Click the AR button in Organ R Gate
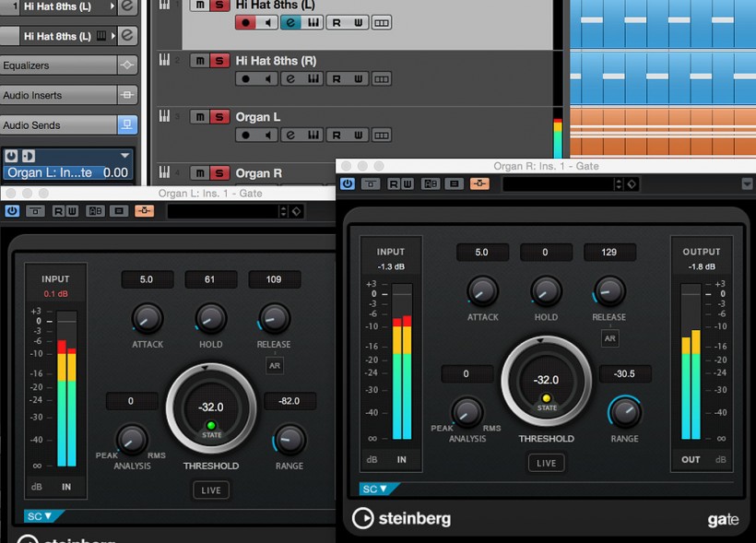This screenshot has width=756, height=543. (610, 338)
